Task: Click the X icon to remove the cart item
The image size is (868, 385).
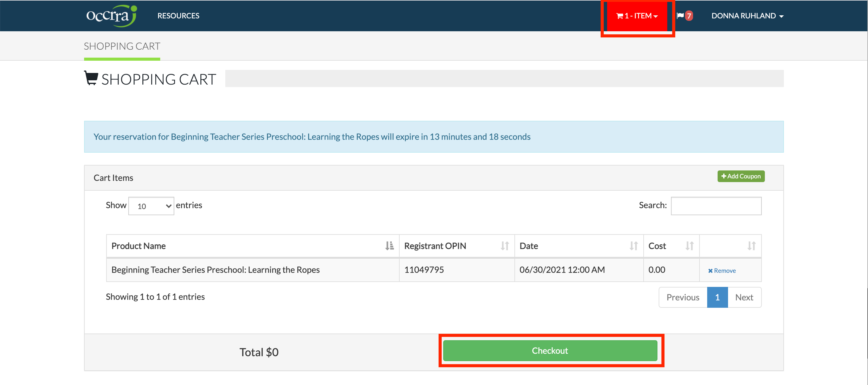Action: [x=710, y=270]
